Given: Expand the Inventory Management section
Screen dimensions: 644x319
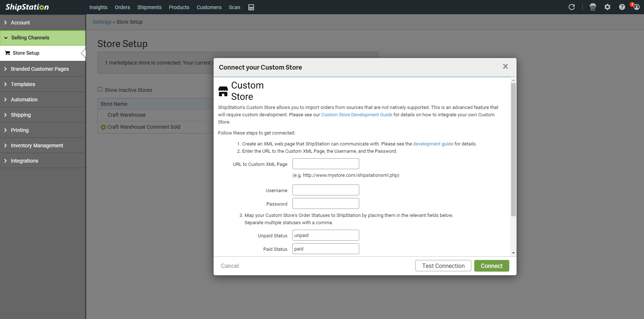Looking at the screenshot, I should point(43,145).
